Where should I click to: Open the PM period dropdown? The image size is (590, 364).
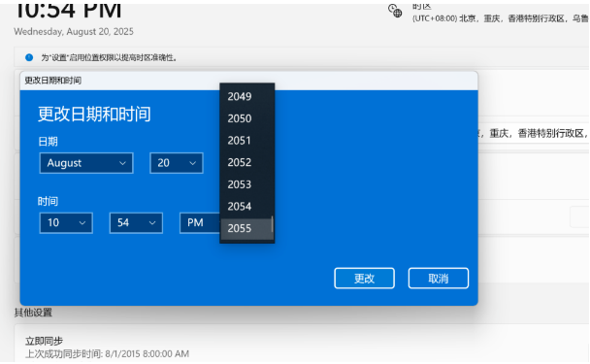(200, 223)
